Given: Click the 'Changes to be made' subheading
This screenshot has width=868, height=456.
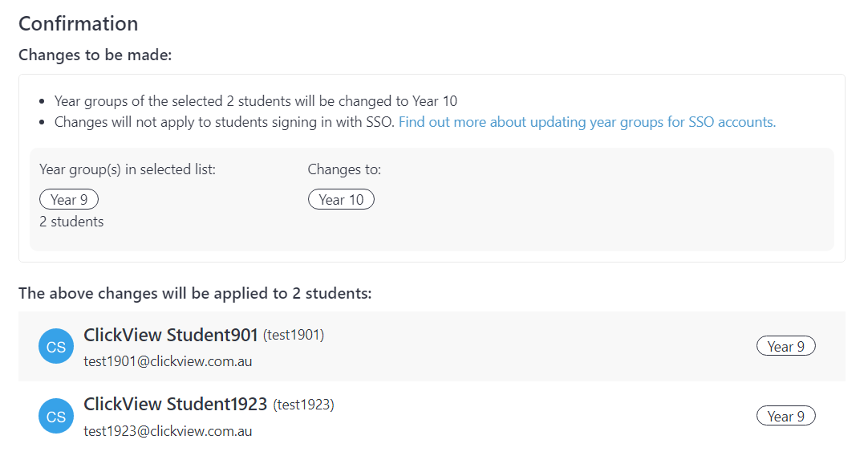Looking at the screenshot, I should tap(95, 55).
